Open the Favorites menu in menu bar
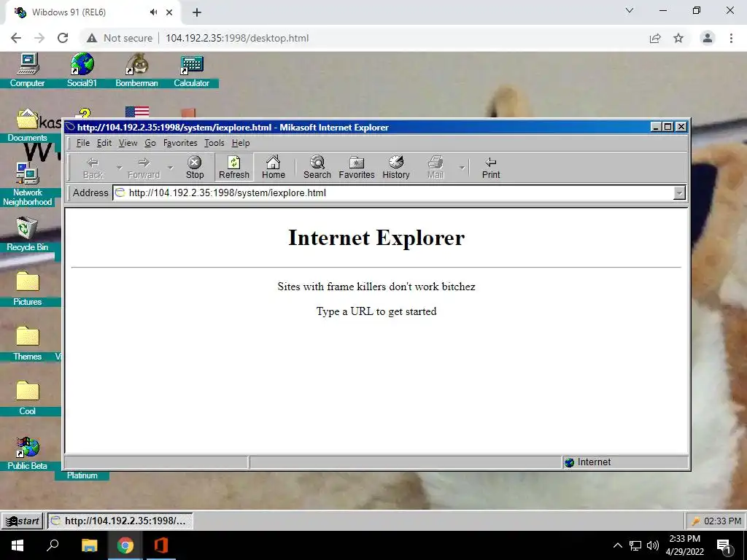The height and width of the screenshot is (560, 747). (180, 143)
